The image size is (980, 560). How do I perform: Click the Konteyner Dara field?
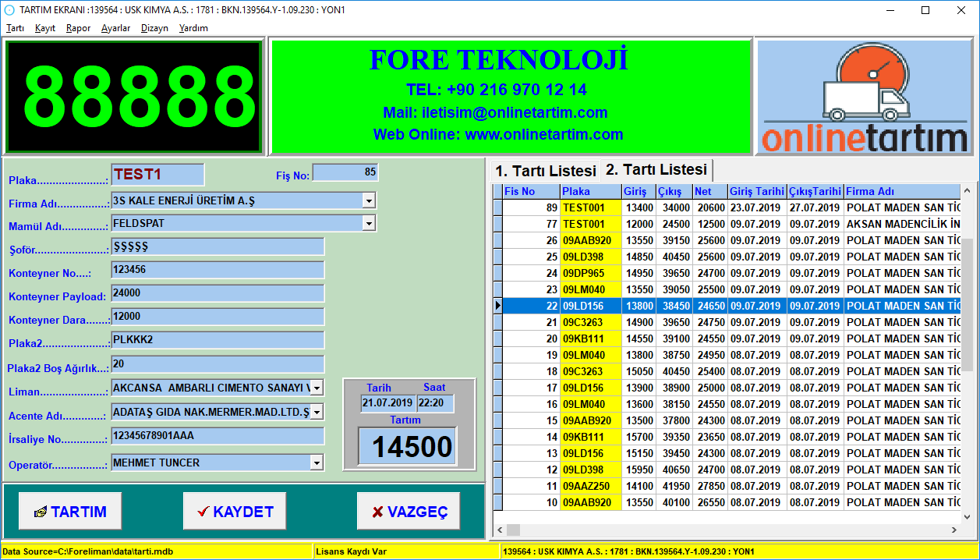point(218,317)
